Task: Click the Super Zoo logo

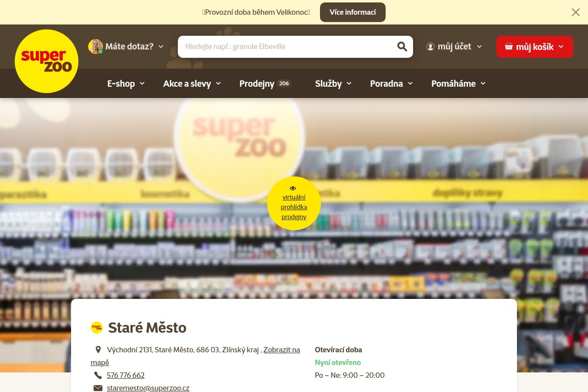Action: point(47,61)
